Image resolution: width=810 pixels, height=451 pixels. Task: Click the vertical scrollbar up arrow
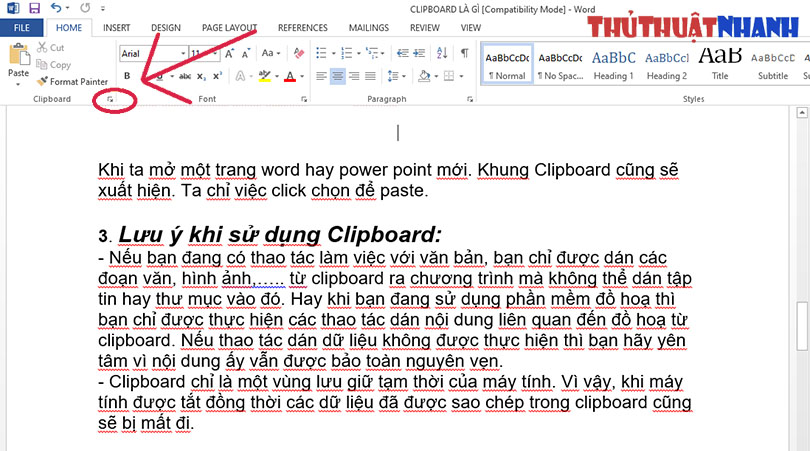(802, 112)
